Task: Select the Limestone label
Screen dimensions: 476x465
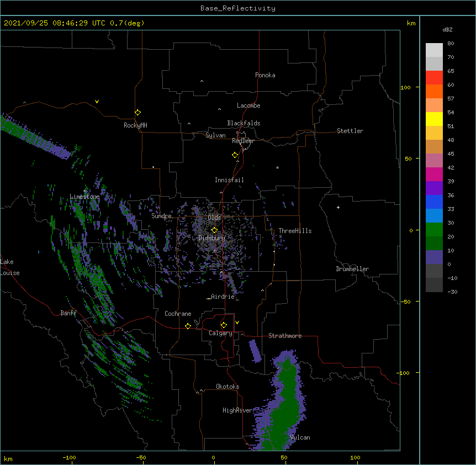Action: 84,197
